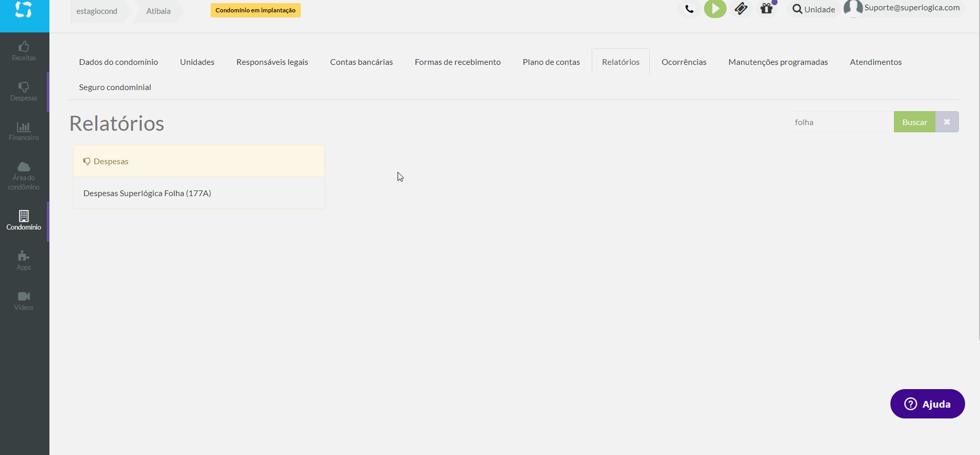Click the Buscar button
The image size is (980, 455).
(x=914, y=122)
